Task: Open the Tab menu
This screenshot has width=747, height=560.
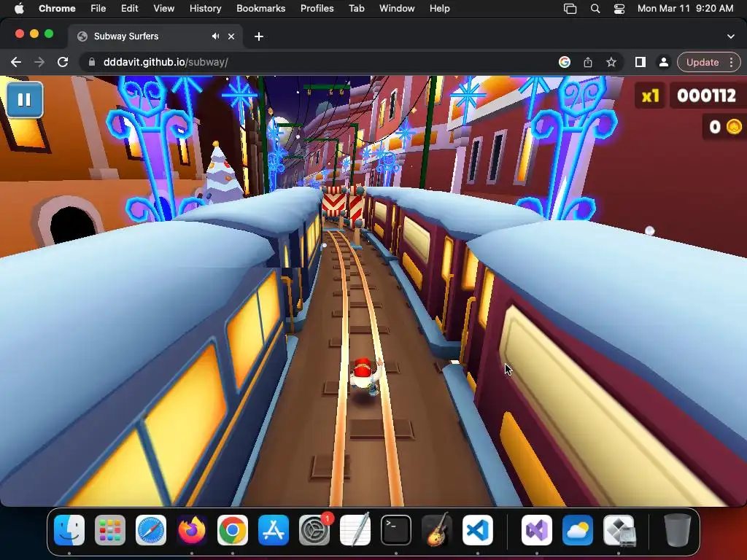Action: 356,8
